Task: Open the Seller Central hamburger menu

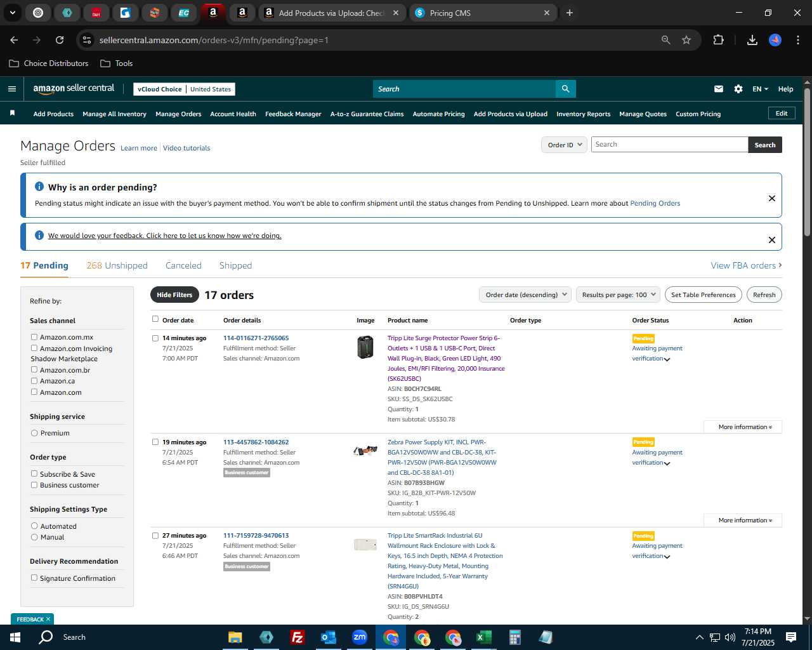Action: pos(11,89)
